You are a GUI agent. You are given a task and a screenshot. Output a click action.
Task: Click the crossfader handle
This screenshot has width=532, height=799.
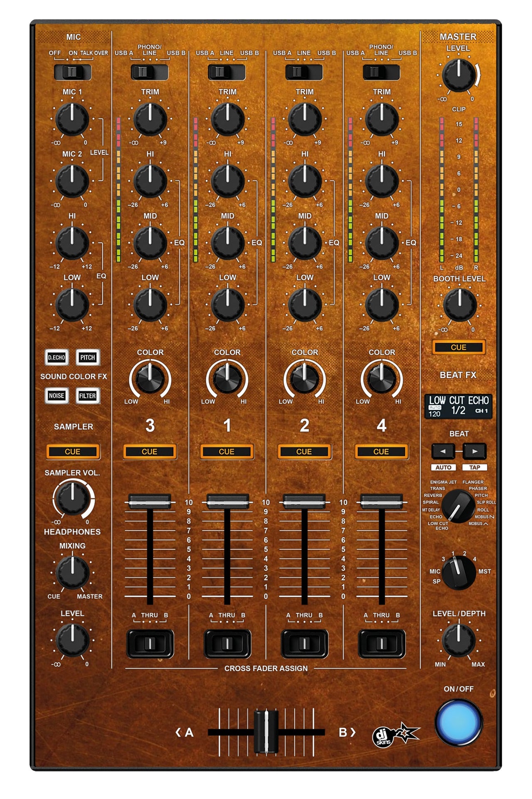pos(266,732)
